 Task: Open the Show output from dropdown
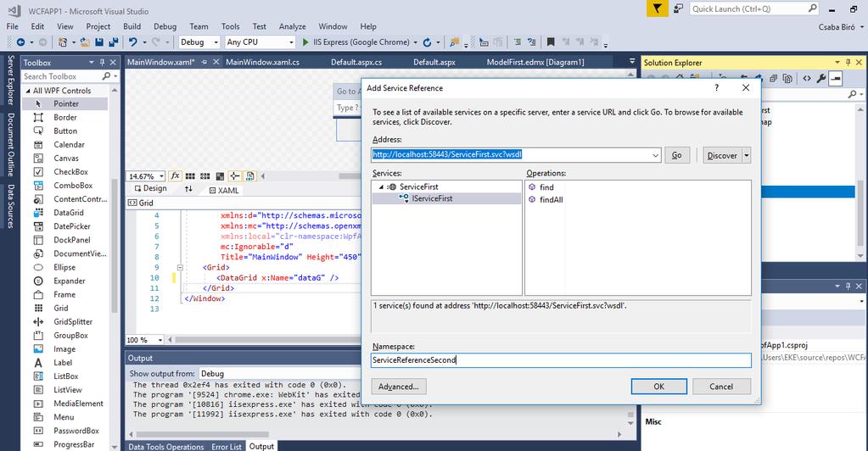tap(279, 374)
